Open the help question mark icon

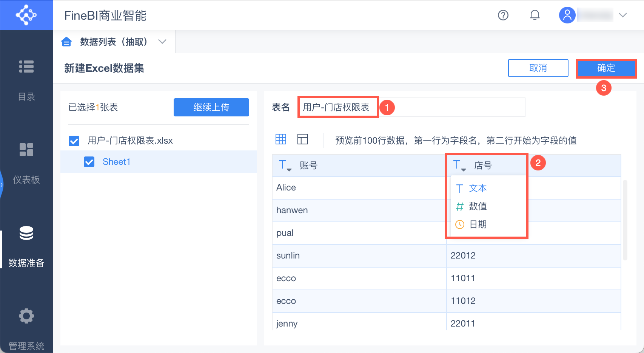click(x=503, y=15)
